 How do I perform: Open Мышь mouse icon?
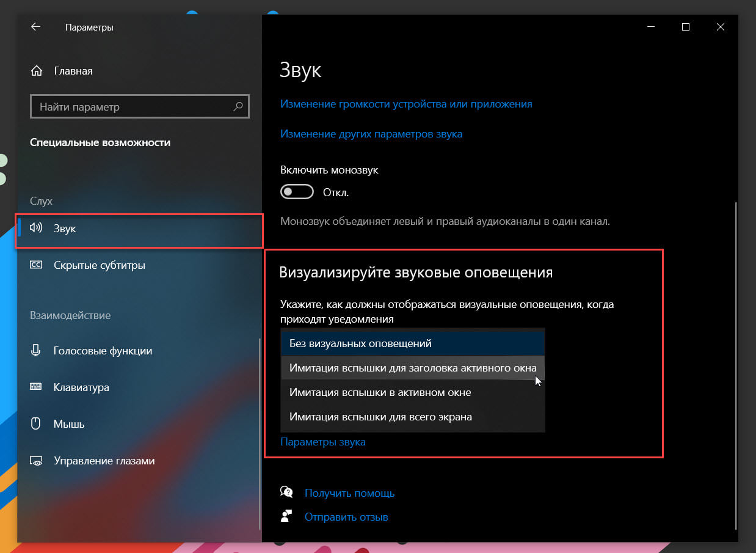pyautogui.click(x=36, y=423)
